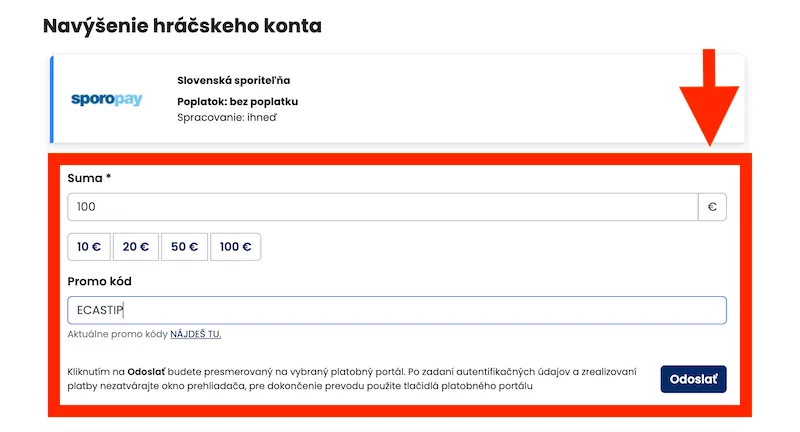
Task: Submit the deposit with Odoslať
Action: [x=693, y=379]
